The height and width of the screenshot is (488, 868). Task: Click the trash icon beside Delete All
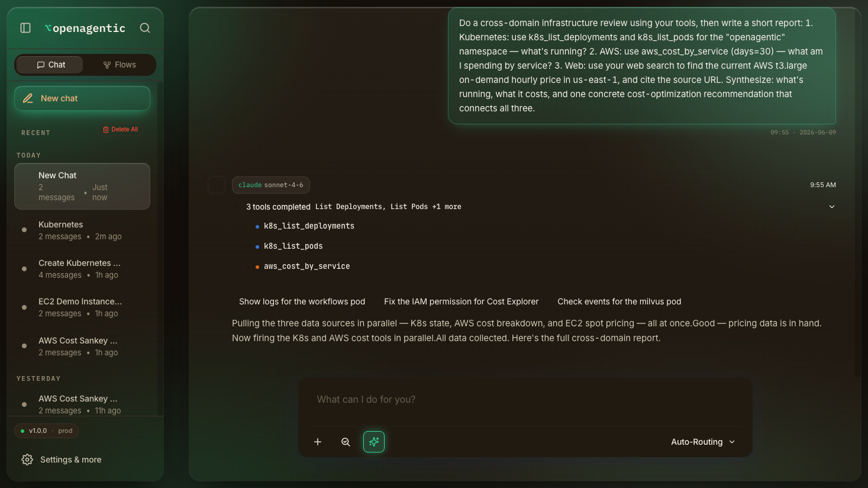[106, 129]
